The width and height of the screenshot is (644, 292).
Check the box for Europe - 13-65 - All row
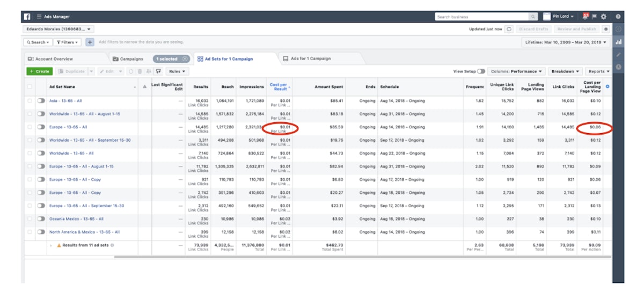30,127
